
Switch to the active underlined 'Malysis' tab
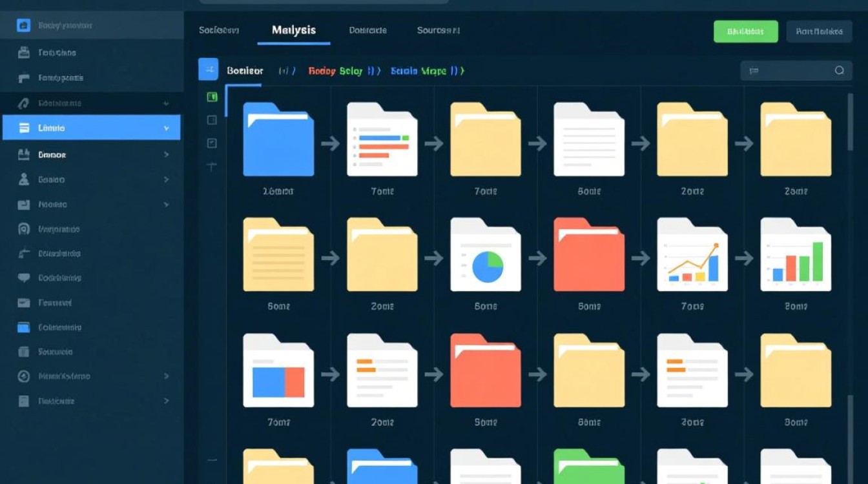(x=294, y=30)
